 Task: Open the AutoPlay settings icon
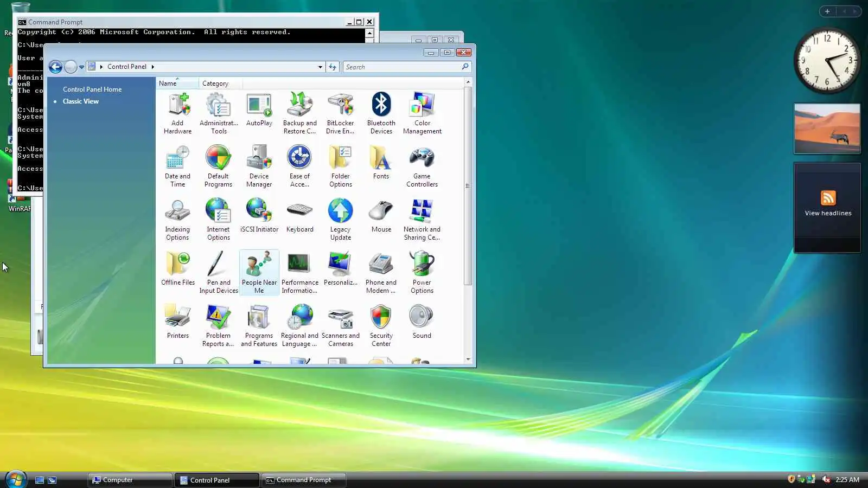[x=259, y=110]
